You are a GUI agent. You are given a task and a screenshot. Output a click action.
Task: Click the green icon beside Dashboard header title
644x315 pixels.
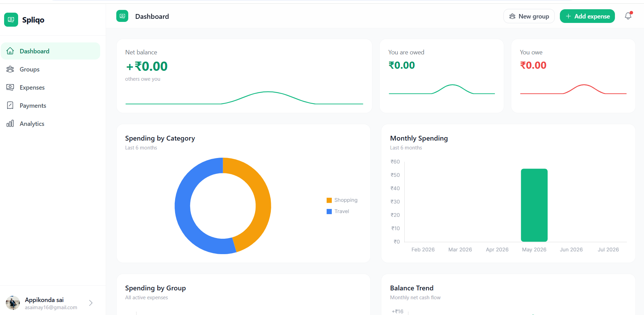122,16
